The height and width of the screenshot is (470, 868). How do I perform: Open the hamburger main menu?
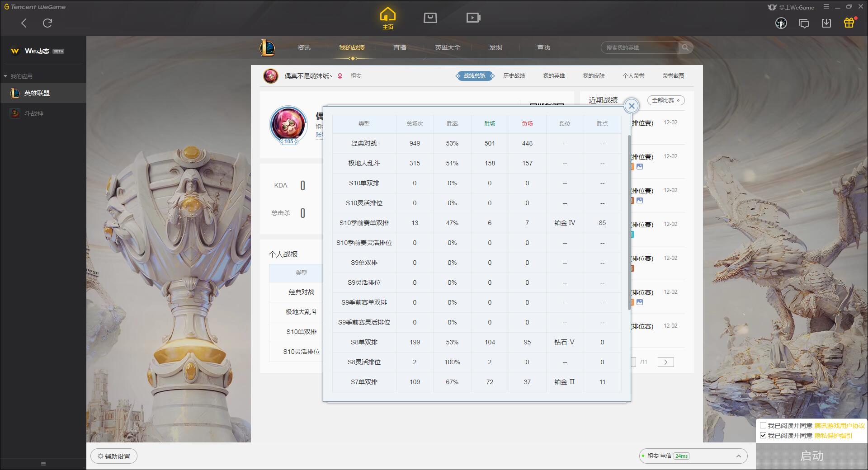pyautogui.click(x=826, y=7)
